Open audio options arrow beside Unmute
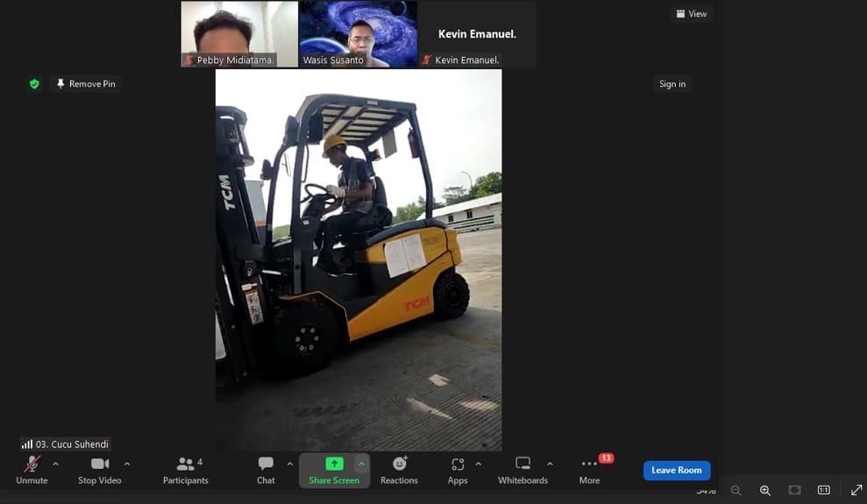Screen dimensions: 867x504 point(55,464)
